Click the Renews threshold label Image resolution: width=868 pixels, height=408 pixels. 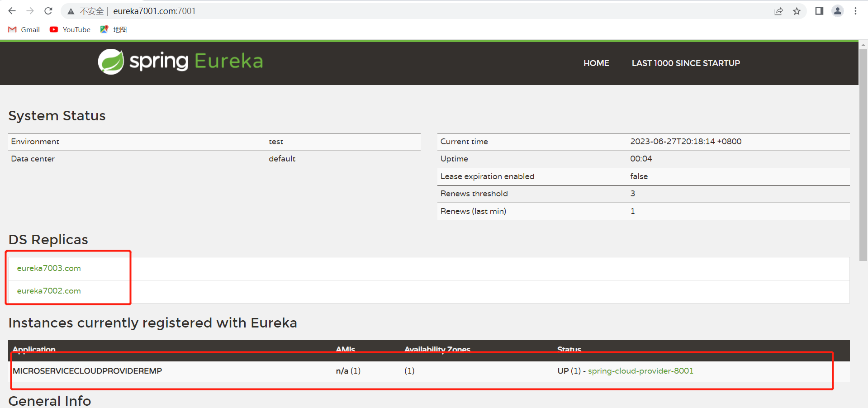[474, 194]
